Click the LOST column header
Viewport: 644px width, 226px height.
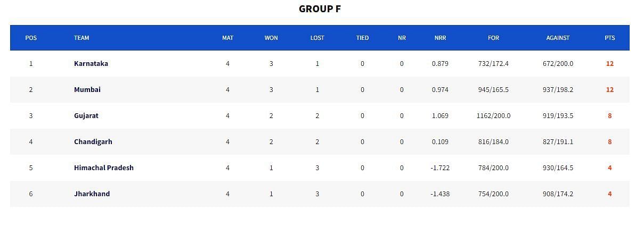[x=317, y=38]
